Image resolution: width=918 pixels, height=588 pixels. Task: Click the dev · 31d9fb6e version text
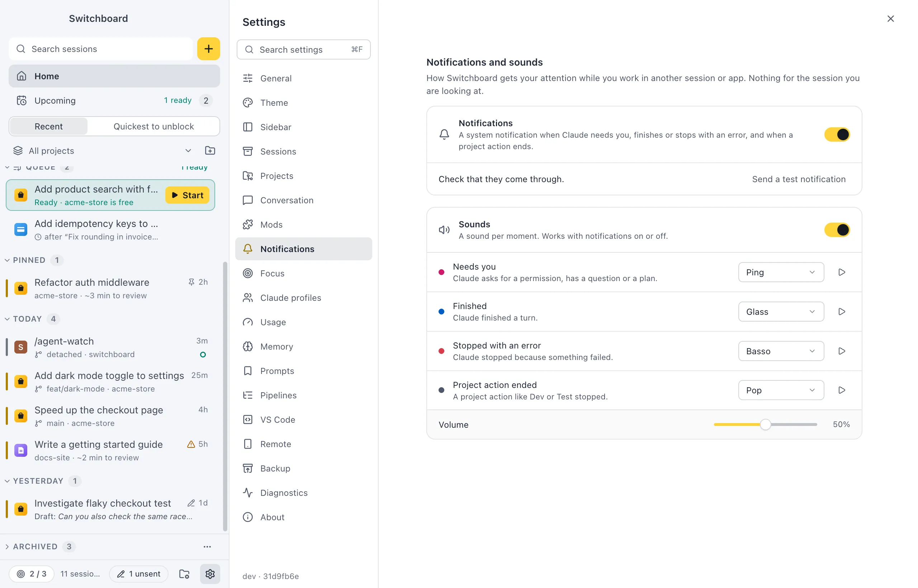click(270, 576)
